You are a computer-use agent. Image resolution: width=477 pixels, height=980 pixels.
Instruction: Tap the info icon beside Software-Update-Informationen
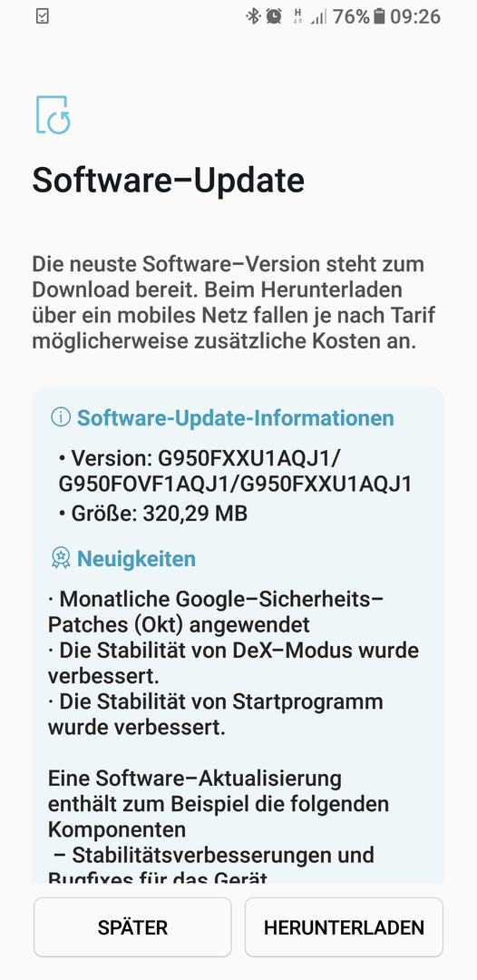click(x=61, y=417)
